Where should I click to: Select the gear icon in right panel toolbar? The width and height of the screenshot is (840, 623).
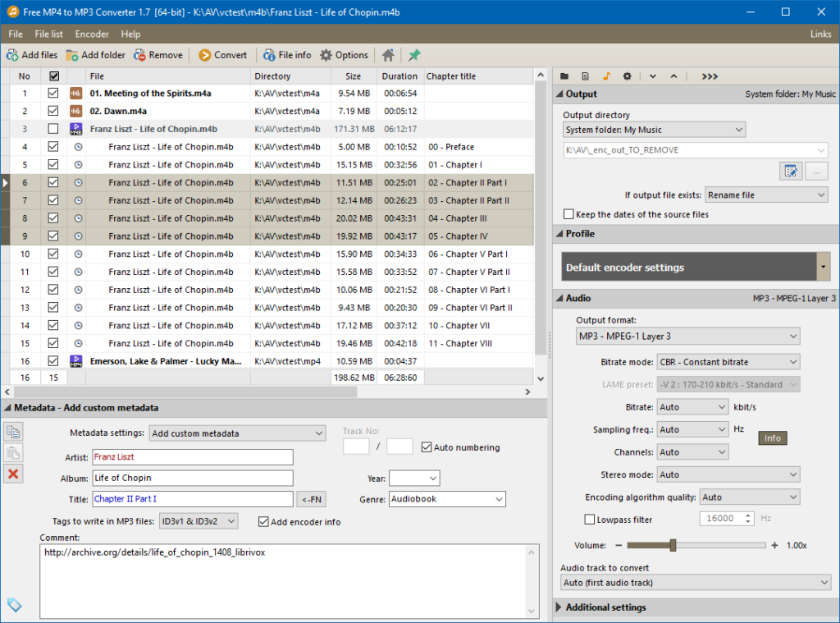[627, 76]
